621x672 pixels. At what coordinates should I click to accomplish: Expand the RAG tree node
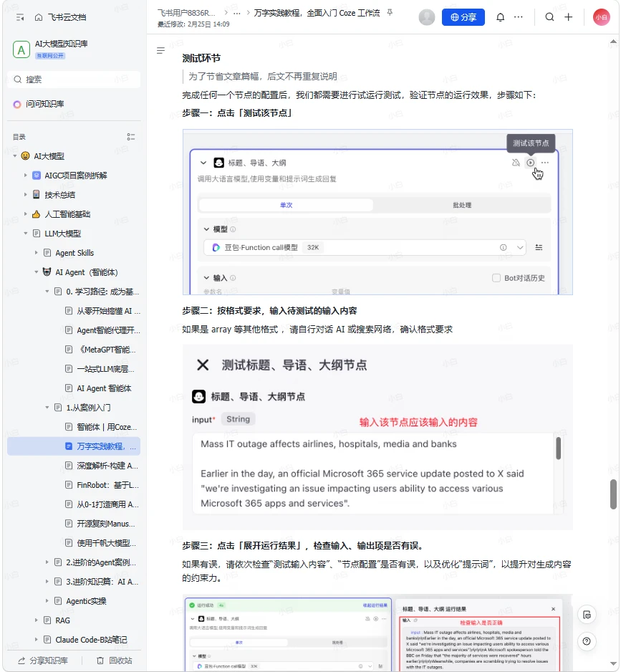(x=37, y=620)
